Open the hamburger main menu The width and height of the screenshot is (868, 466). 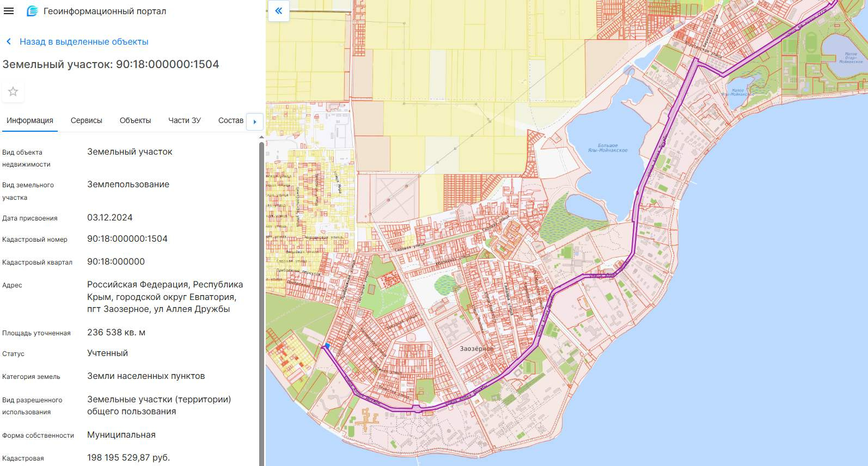point(9,11)
